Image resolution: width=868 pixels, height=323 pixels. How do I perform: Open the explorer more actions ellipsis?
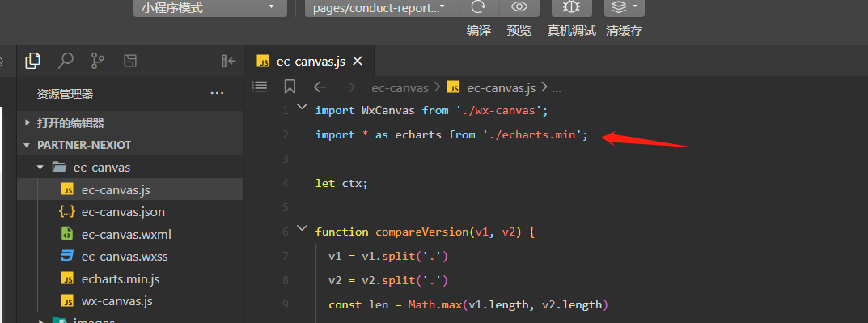coord(217,94)
